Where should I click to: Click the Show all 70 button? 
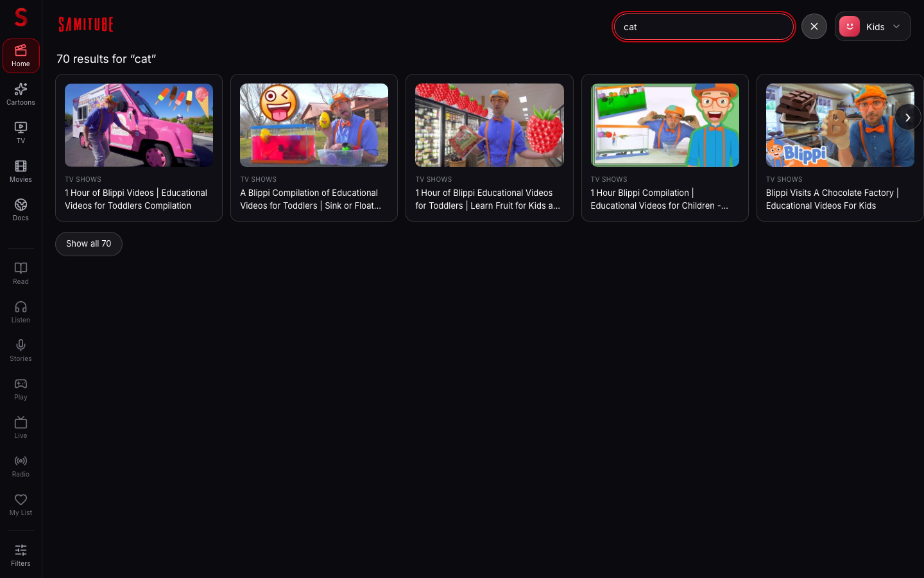click(x=89, y=244)
